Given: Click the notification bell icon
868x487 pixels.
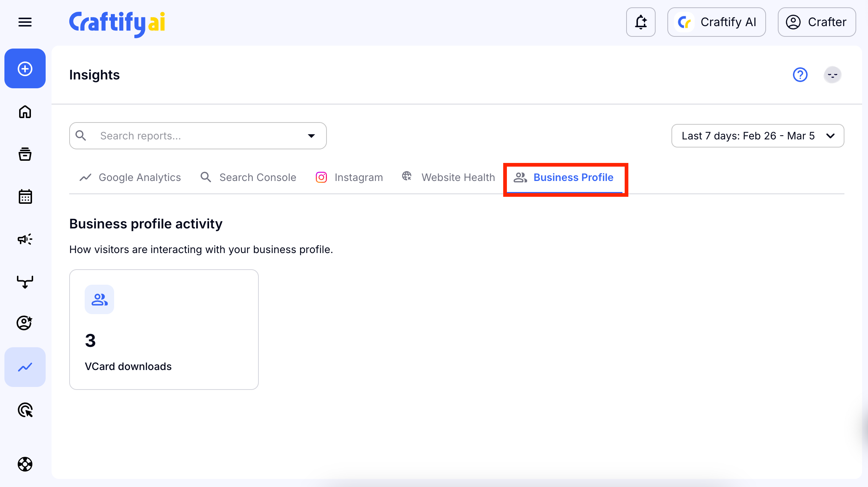Looking at the screenshot, I should [641, 22].
